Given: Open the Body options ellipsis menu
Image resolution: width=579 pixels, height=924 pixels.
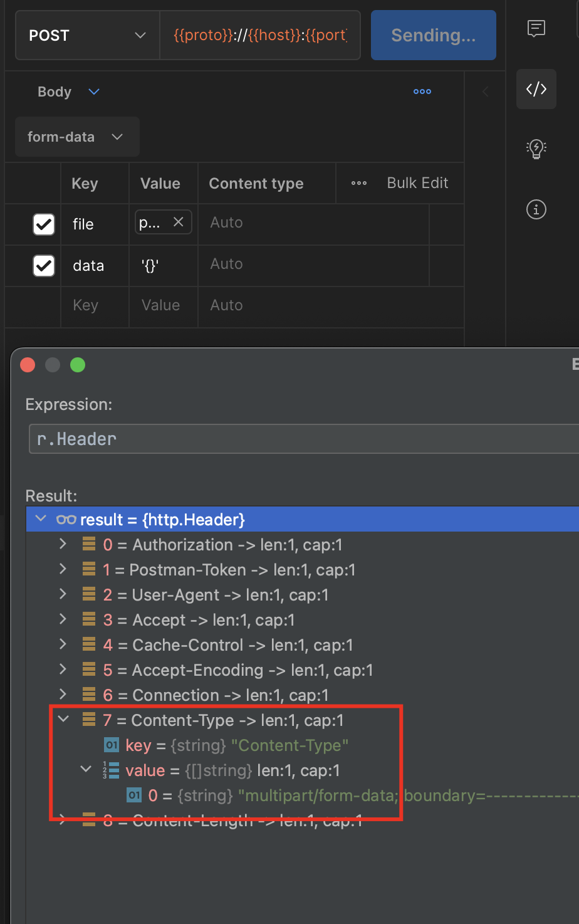Looking at the screenshot, I should coord(422,92).
